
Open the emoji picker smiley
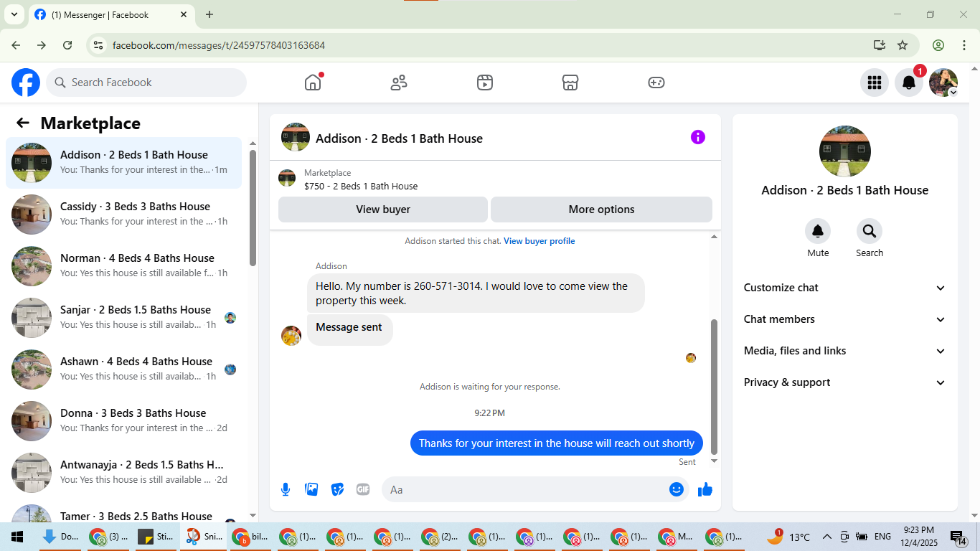pos(677,489)
